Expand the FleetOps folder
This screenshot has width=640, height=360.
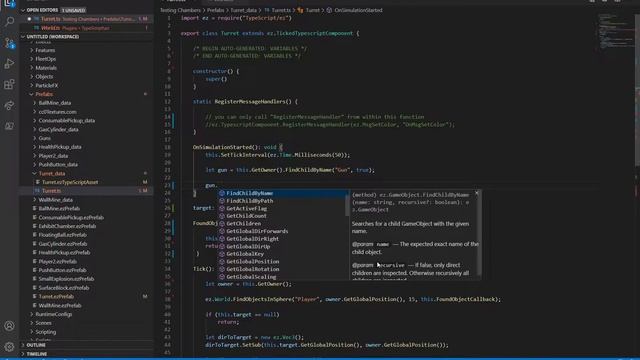(x=45, y=59)
